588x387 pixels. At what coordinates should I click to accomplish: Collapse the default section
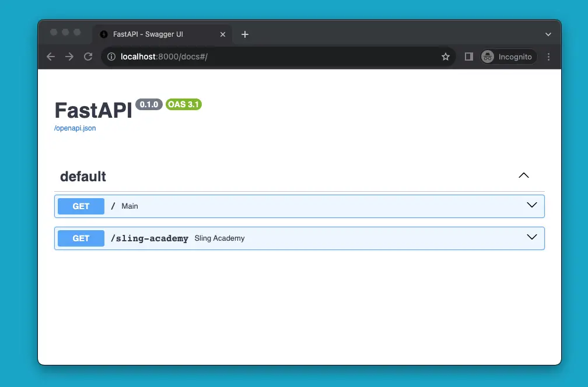pyautogui.click(x=299, y=176)
